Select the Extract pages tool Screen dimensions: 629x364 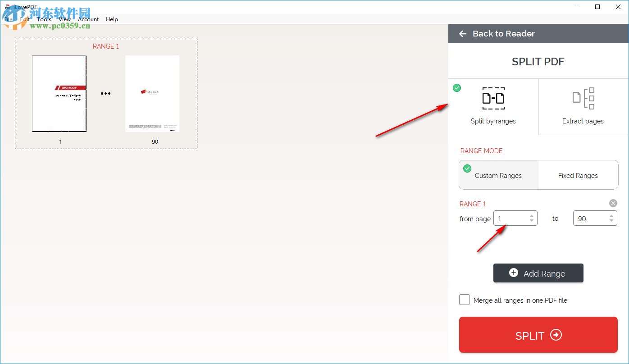(583, 107)
